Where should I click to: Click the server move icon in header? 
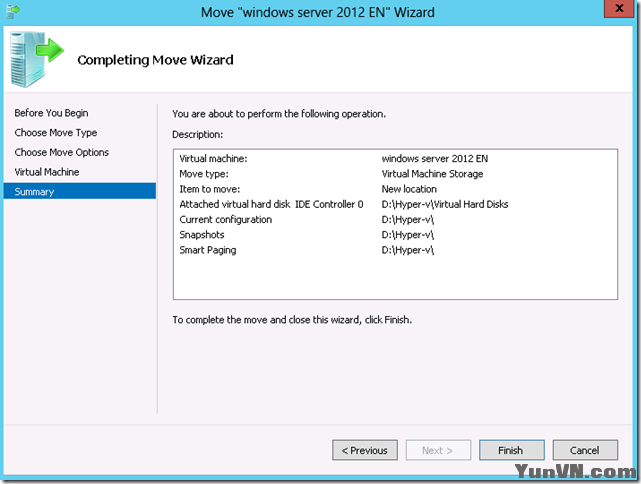click(36, 59)
